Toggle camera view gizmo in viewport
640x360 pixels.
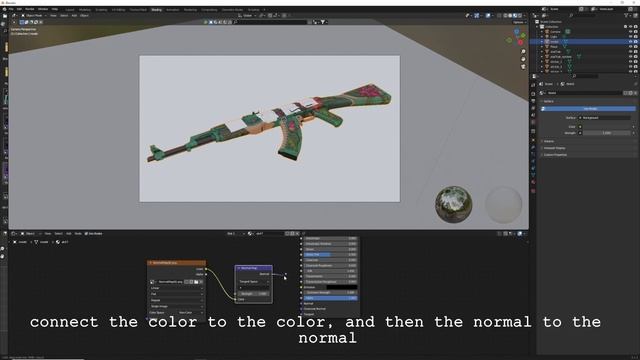point(523,67)
